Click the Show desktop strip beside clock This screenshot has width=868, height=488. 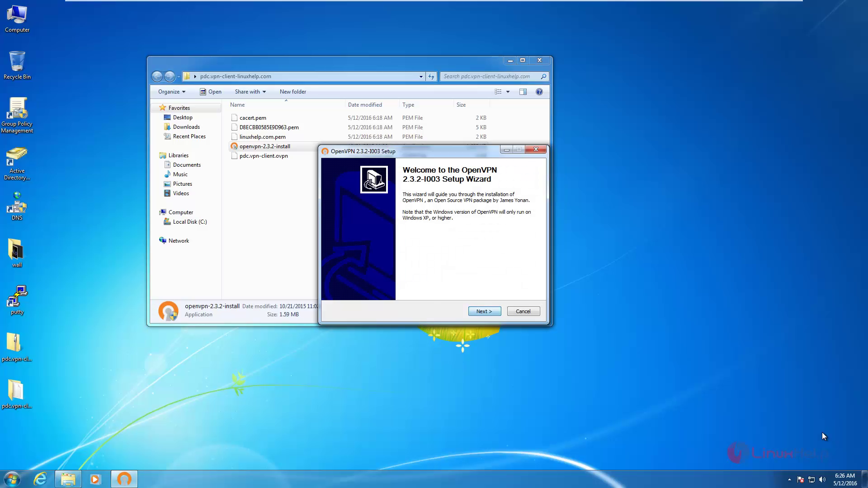coord(865,479)
